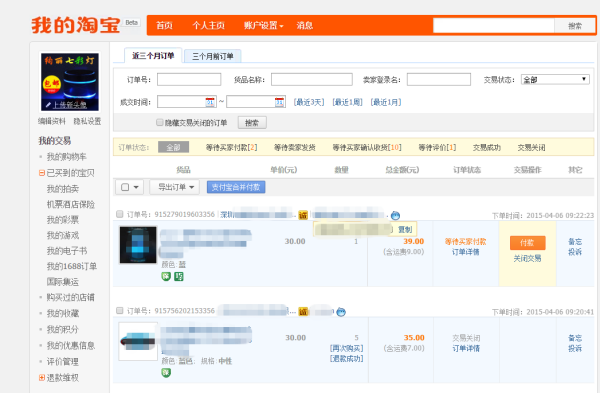The width and height of the screenshot is (600, 393).
Task: Go to 首页 in top navigation
Action: tap(164, 26)
